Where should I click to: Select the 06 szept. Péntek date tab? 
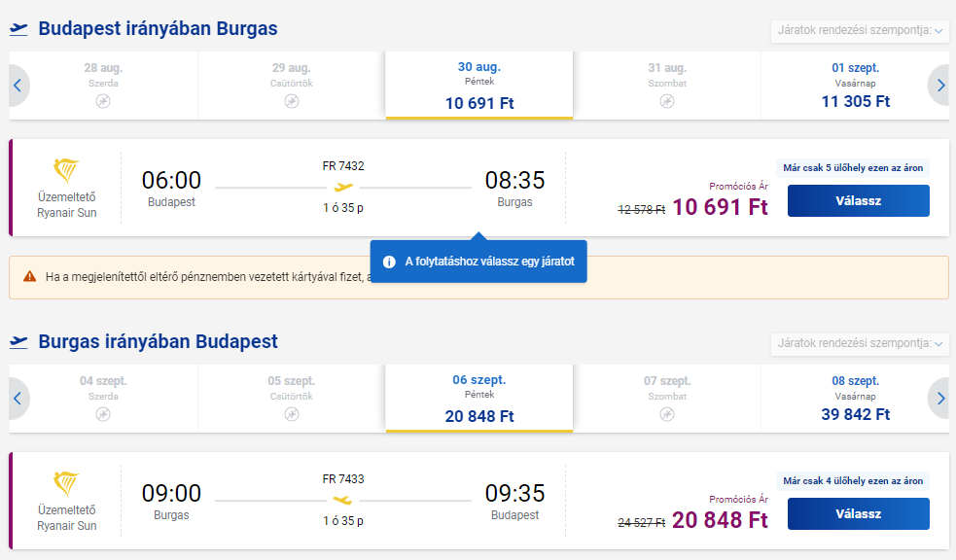click(479, 399)
